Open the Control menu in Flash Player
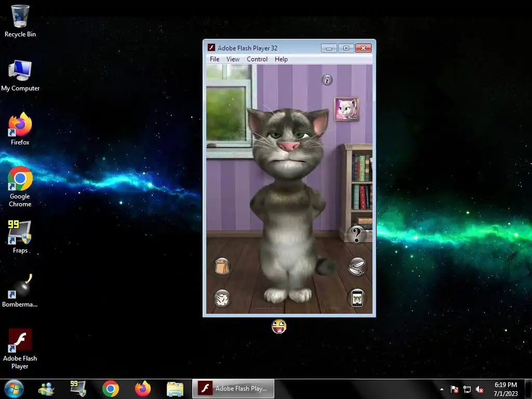 pyautogui.click(x=257, y=59)
